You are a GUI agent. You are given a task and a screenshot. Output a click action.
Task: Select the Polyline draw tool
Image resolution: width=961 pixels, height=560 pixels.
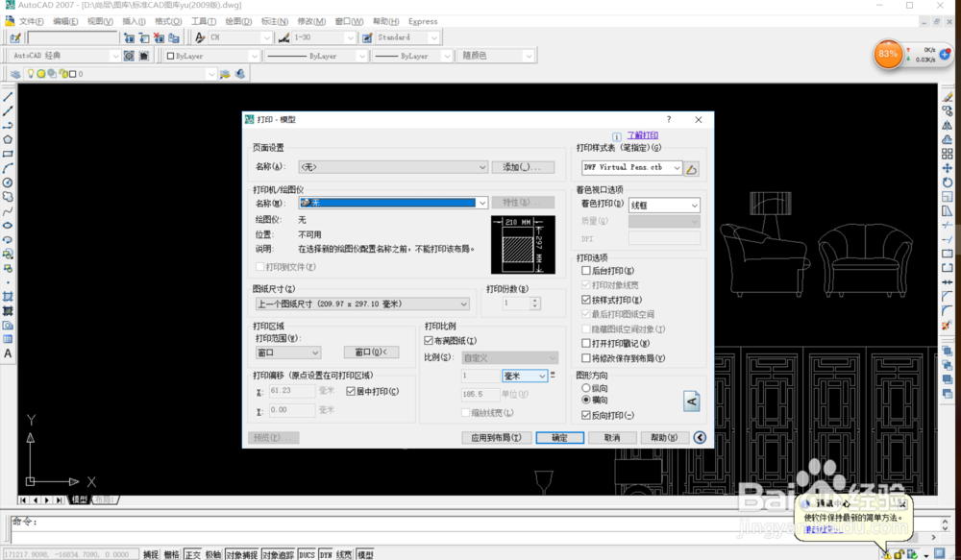[x=8, y=126]
